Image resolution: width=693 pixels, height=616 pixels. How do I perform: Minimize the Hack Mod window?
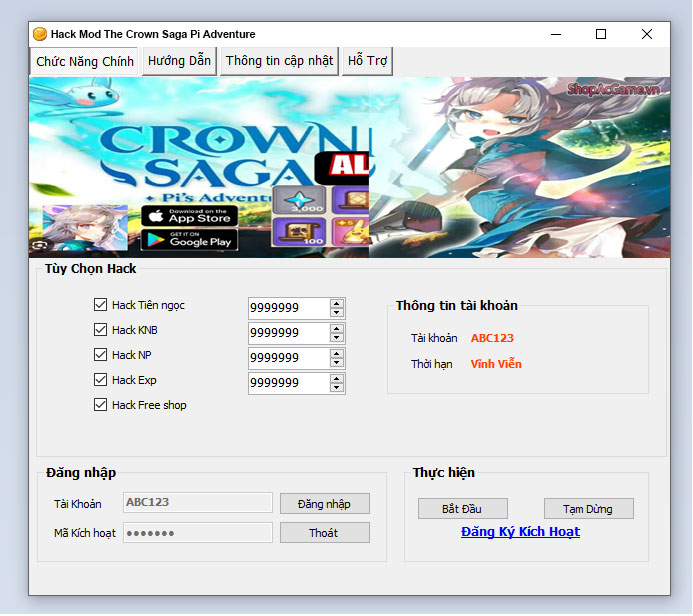point(556,34)
